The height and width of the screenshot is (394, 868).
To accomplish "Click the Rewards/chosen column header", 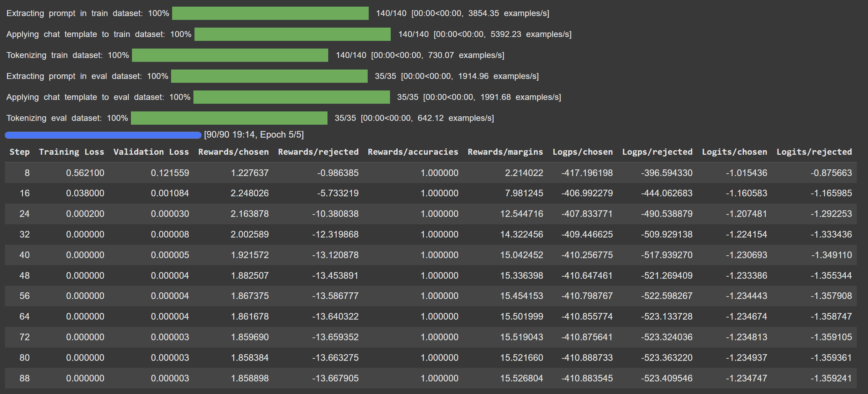I will tap(233, 152).
